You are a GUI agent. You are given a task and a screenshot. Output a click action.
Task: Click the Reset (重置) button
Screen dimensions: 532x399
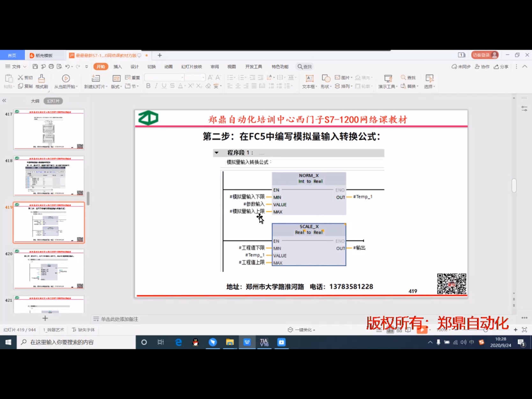[x=132, y=78]
